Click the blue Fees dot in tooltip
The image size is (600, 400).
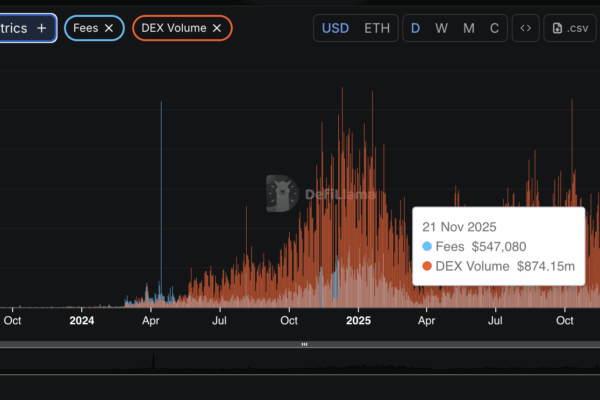click(427, 246)
